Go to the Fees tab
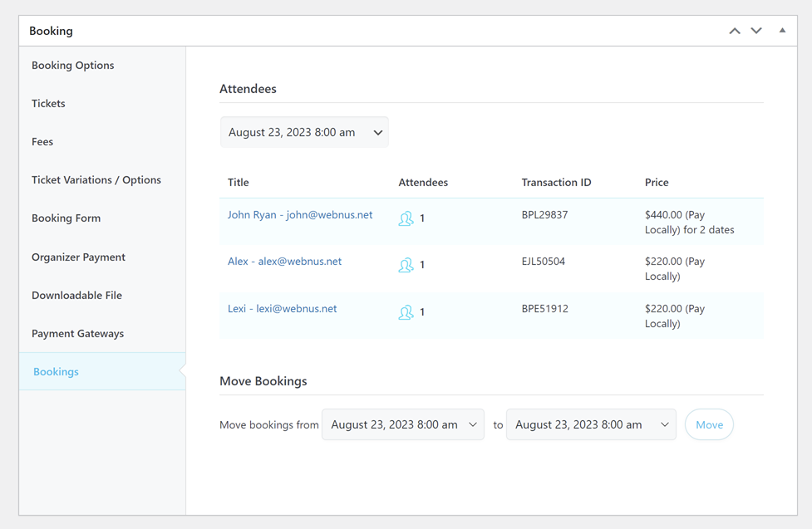 tap(42, 141)
